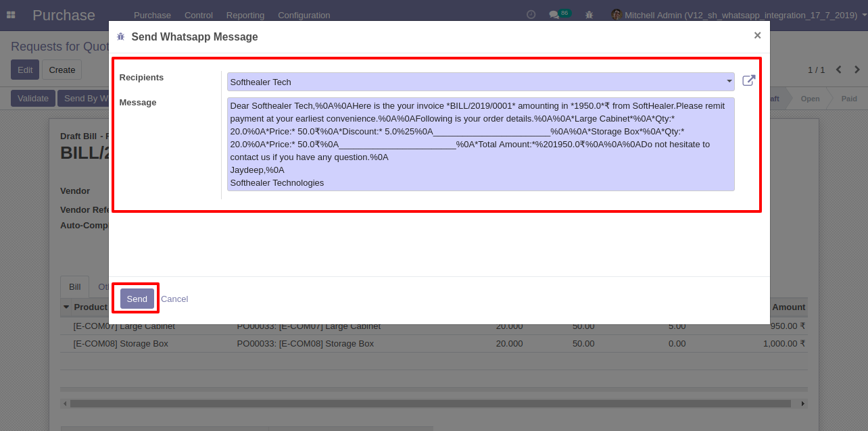Open the debug bug icon in top bar
The width and height of the screenshot is (868, 431).
coord(589,15)
